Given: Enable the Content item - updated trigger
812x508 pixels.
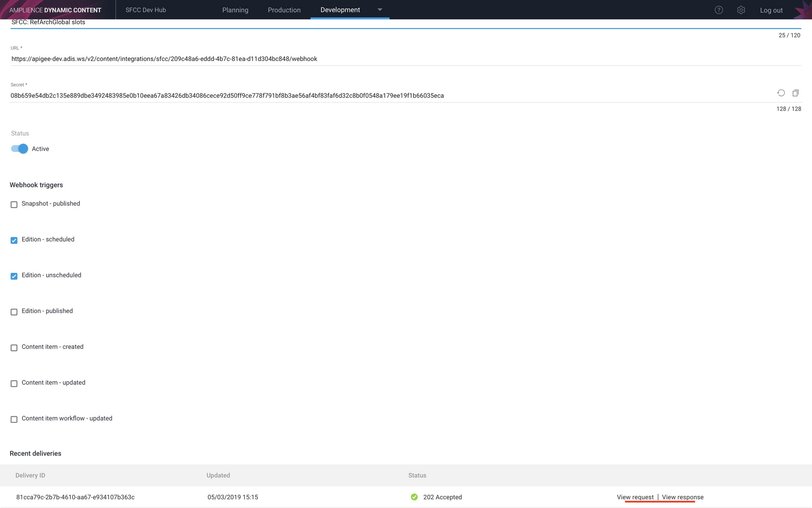Looking at the screenshot, I should pyautogui.click(x=14, y=384).
